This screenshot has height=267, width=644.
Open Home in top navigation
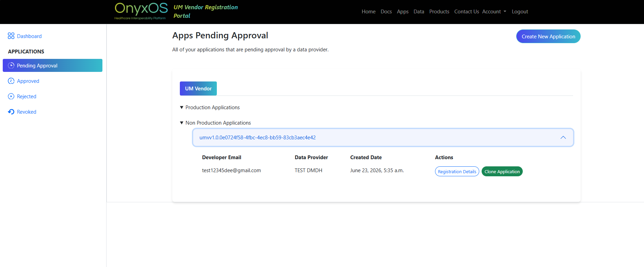coord(369,12)
